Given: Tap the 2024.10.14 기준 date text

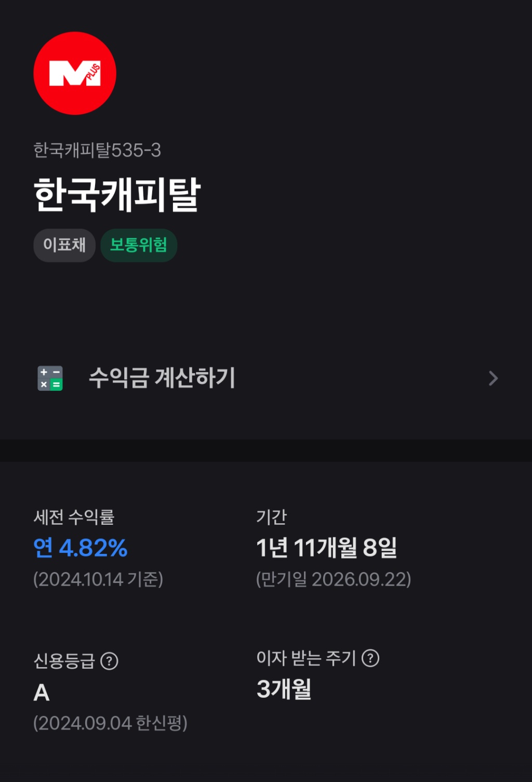Looking at the screenshot, I should pos(98,579).
